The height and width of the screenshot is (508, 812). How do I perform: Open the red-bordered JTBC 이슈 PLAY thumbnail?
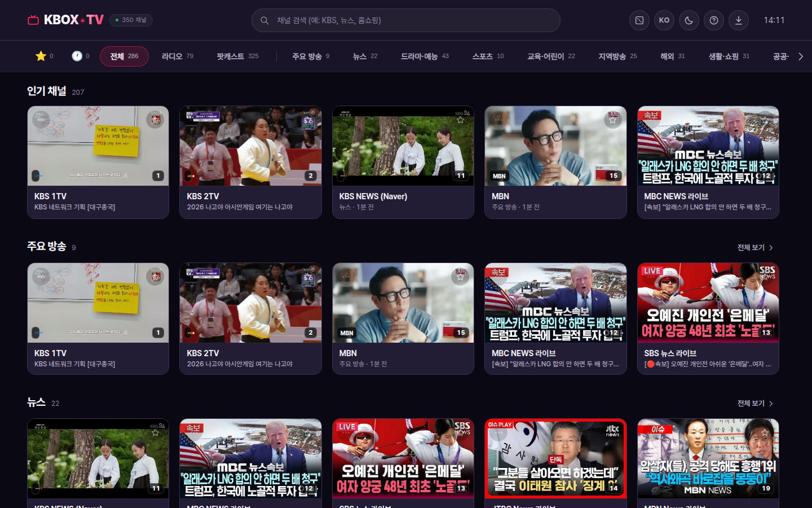[x=555, y=458]
